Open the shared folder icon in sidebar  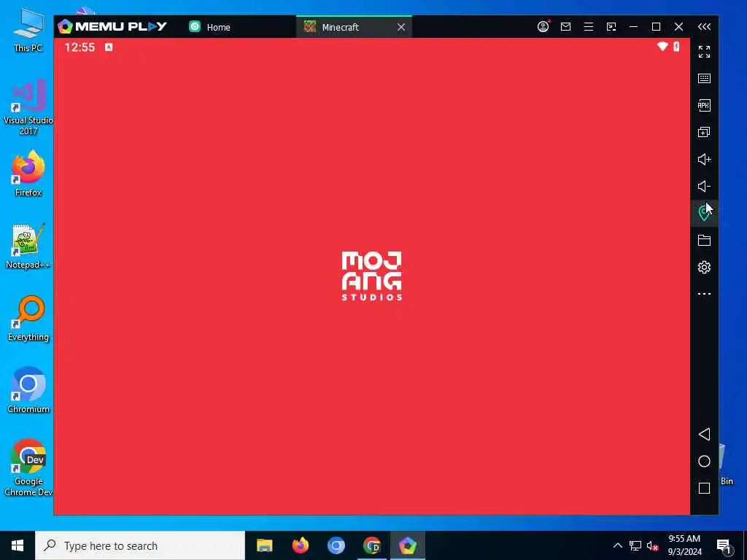[x=704, y=240]
